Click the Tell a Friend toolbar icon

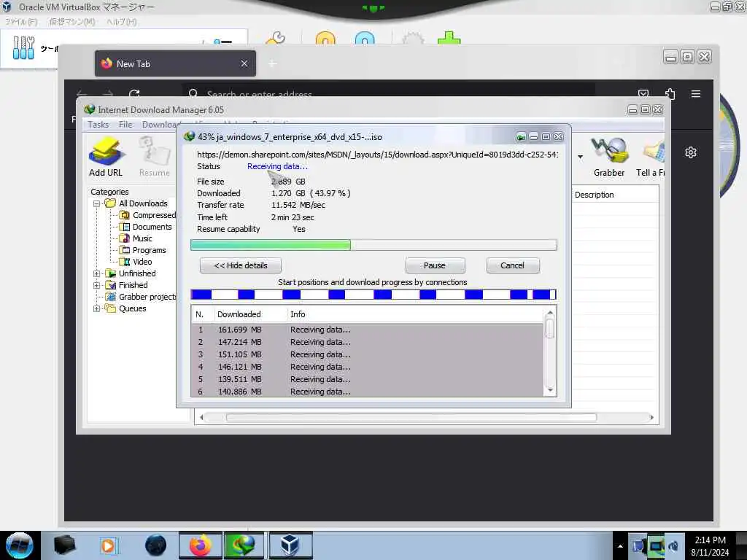click(x=651, y=157)
